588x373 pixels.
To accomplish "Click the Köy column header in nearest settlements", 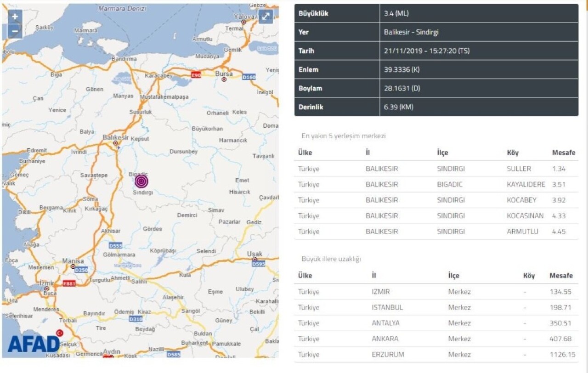I will 513,153.
